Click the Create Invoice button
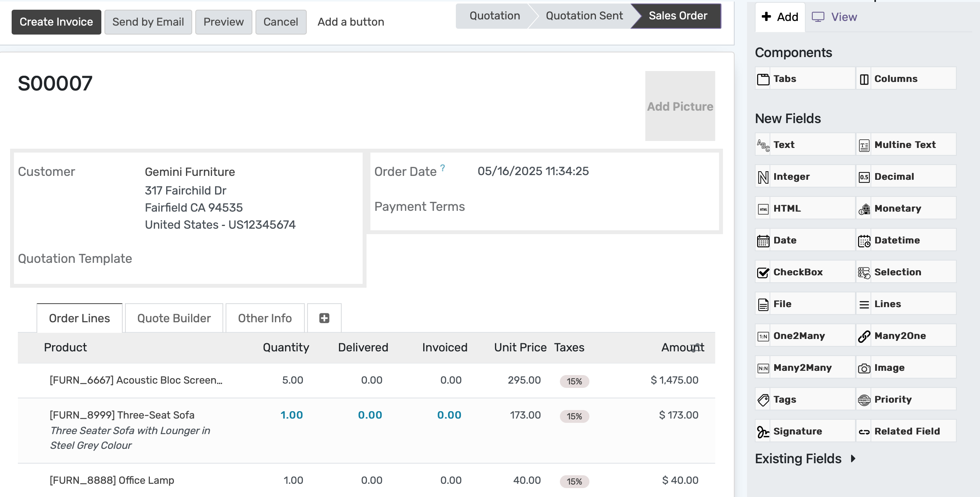980x497 pixels. click(x=56, y=22)
